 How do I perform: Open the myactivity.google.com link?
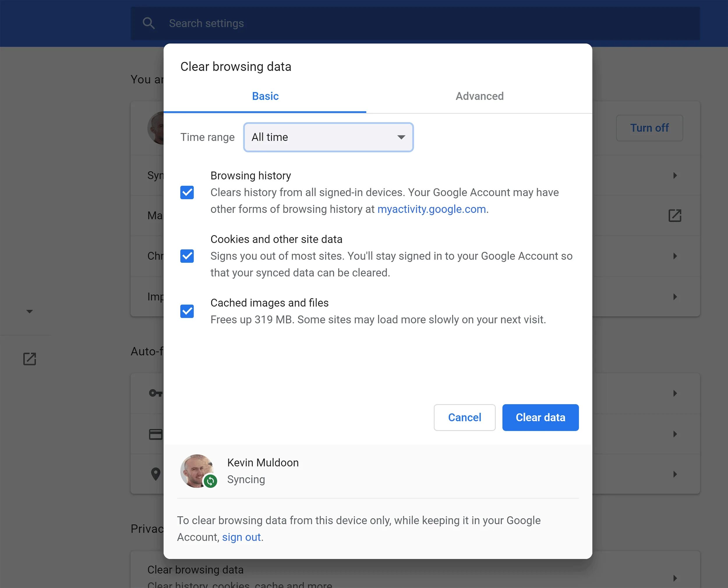(432, 209)
